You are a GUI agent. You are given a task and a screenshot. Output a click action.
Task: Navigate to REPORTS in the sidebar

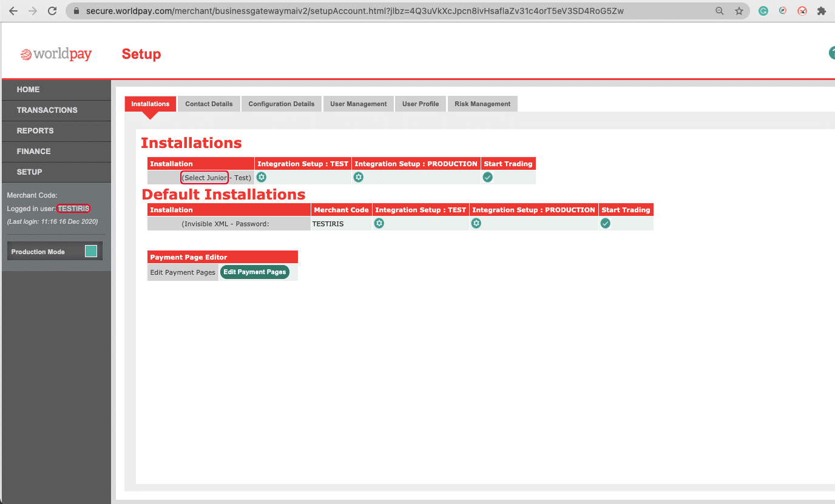coord(35,131)
